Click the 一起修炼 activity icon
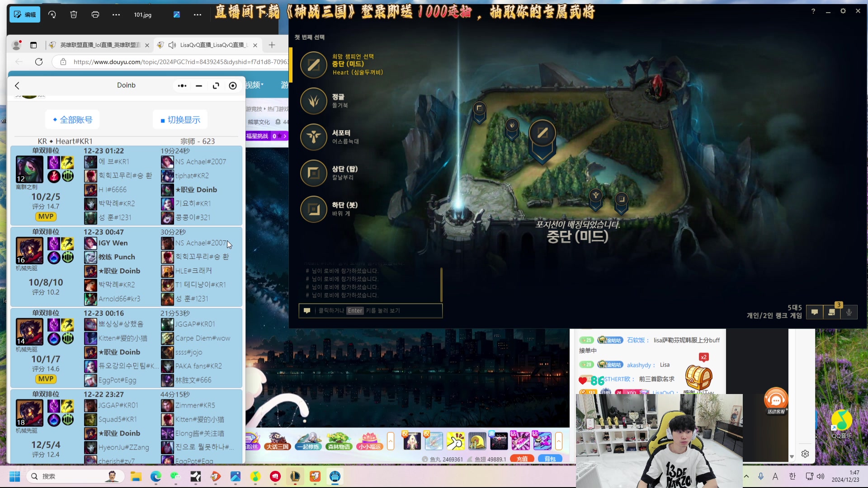Image resolution: width=868 pixels, height=488 pixels. coord(308,441)
